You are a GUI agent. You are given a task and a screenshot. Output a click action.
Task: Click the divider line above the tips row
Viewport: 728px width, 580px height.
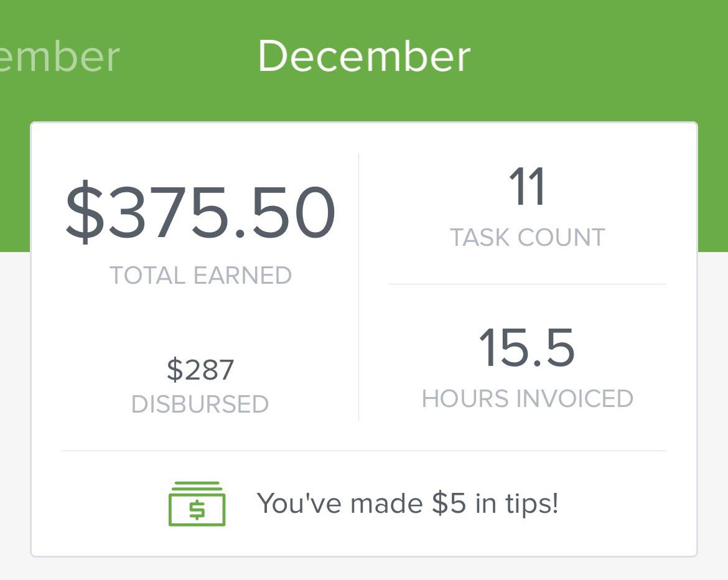[364, 451]
